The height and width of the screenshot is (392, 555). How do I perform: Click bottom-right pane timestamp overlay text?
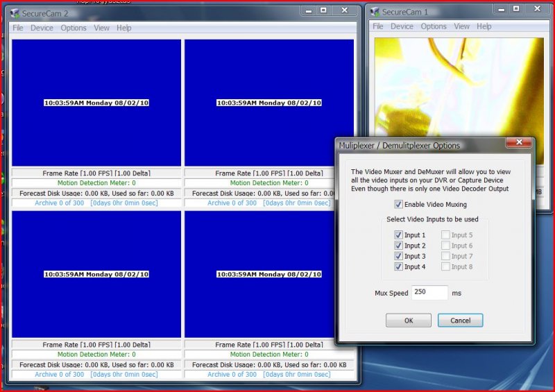[x=269, y=274]
